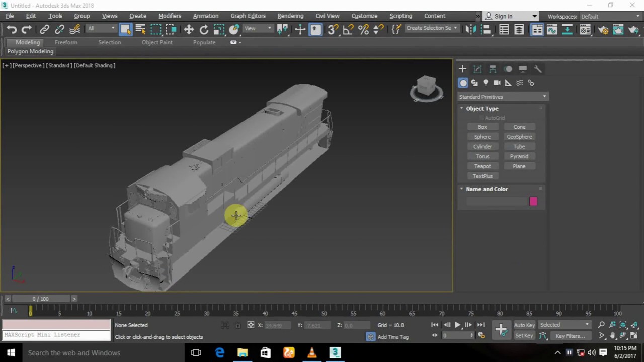The width and height of the screenshot is (644, 362).
Task: Click the Bind to Space Warp icon
Action: tap(74, 30)
